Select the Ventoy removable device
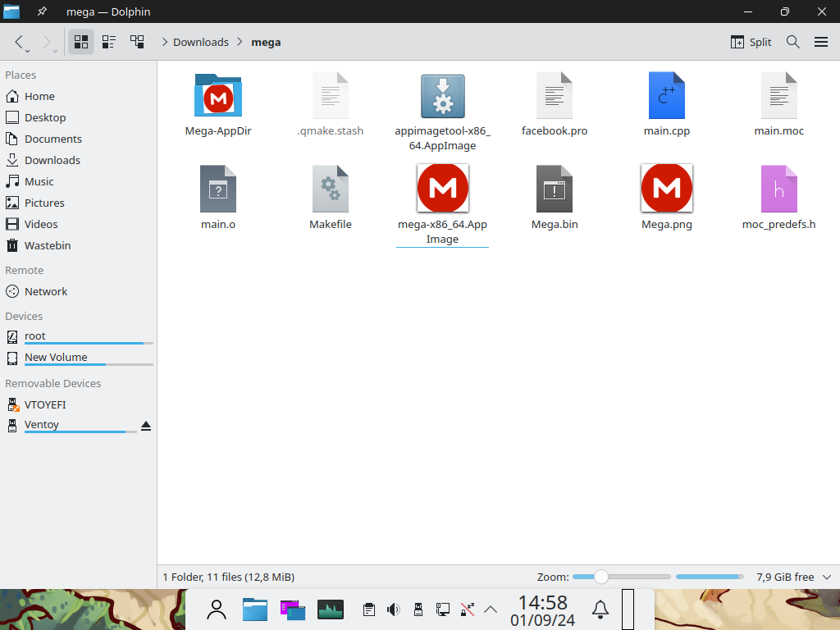The image size is (840, 630). point(70,426)
